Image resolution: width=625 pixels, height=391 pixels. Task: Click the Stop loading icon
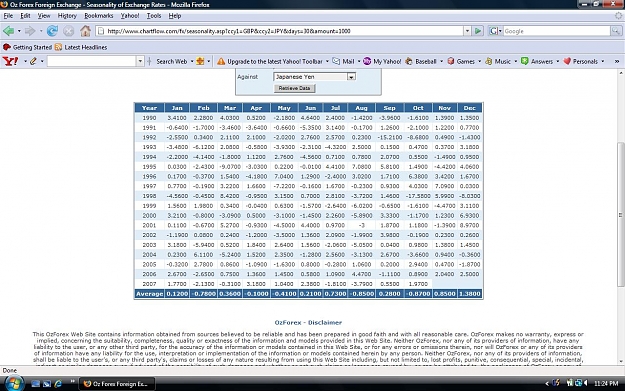click(69, 31)
